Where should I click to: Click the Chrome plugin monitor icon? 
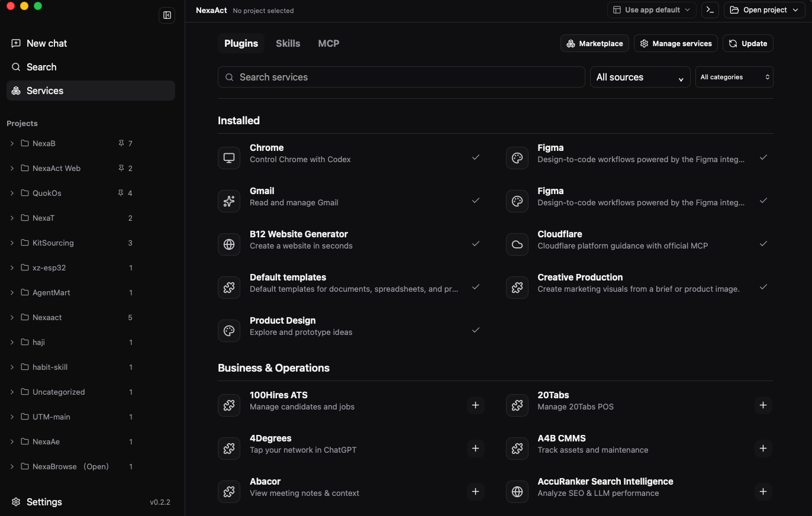click(x=229, y=158)
